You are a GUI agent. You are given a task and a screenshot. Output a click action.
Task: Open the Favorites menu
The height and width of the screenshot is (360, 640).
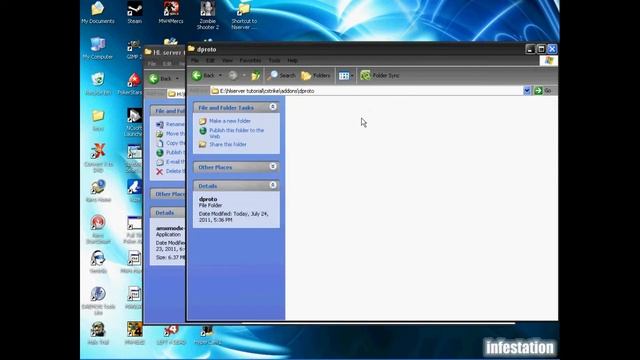pos(250,60)
